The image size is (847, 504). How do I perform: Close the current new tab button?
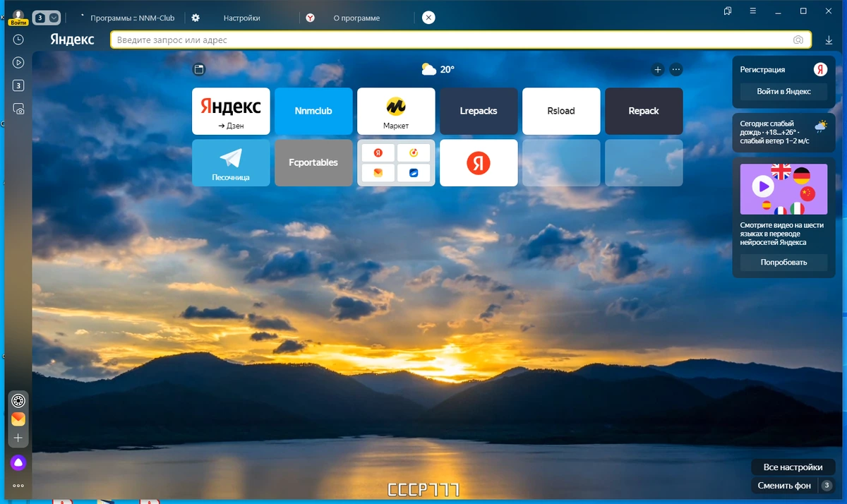428,18
